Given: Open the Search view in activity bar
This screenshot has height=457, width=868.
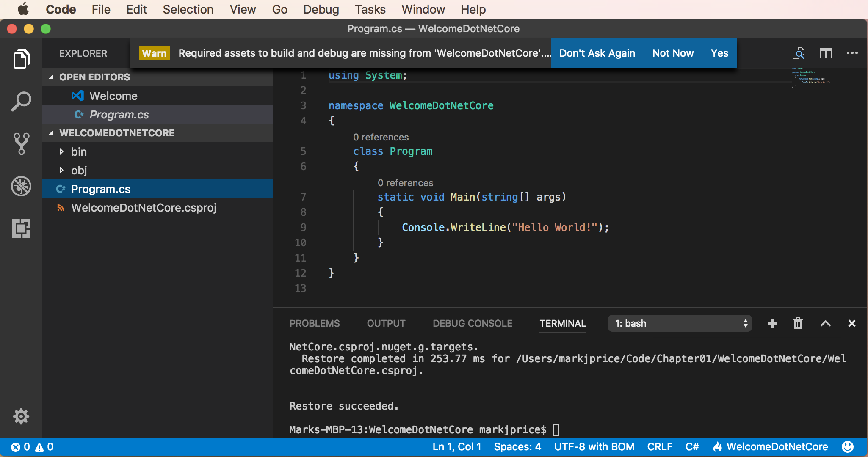Looking at the screenshot, I should [x=21, y=102].
